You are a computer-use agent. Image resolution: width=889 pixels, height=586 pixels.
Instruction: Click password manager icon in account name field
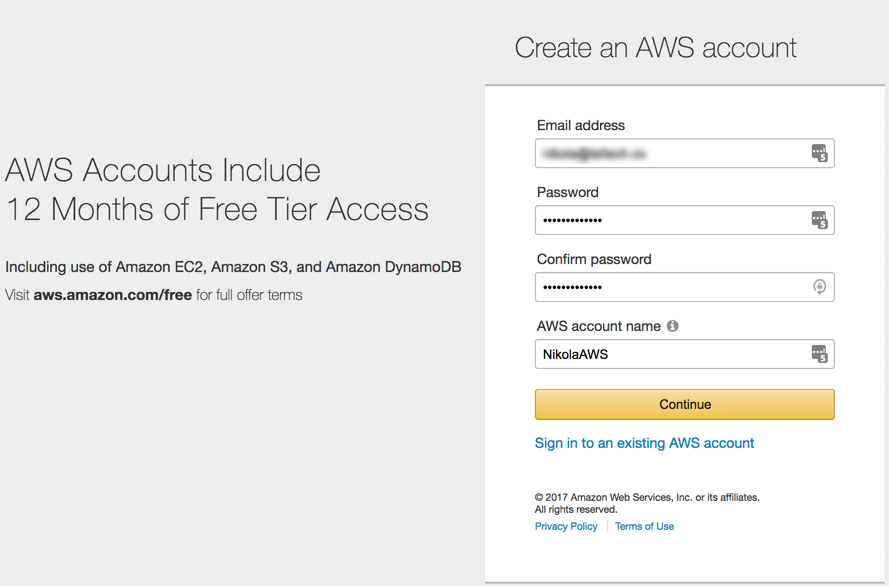coord(819,354)
